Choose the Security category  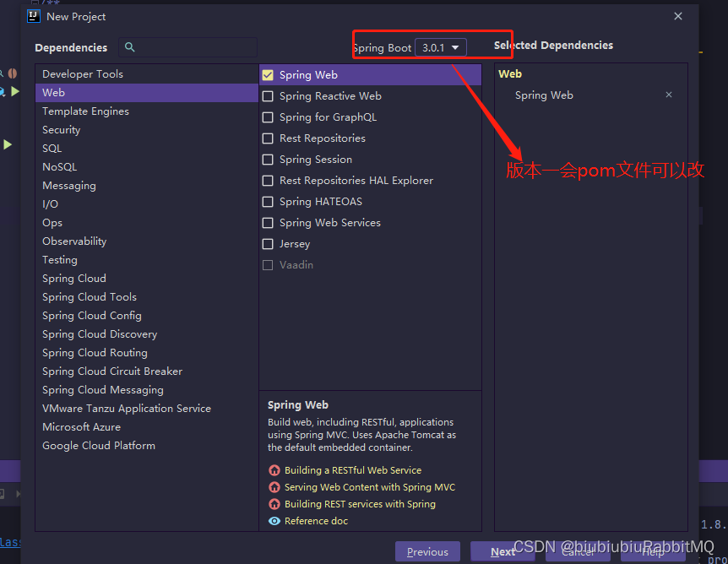click(x=147, y=129)
